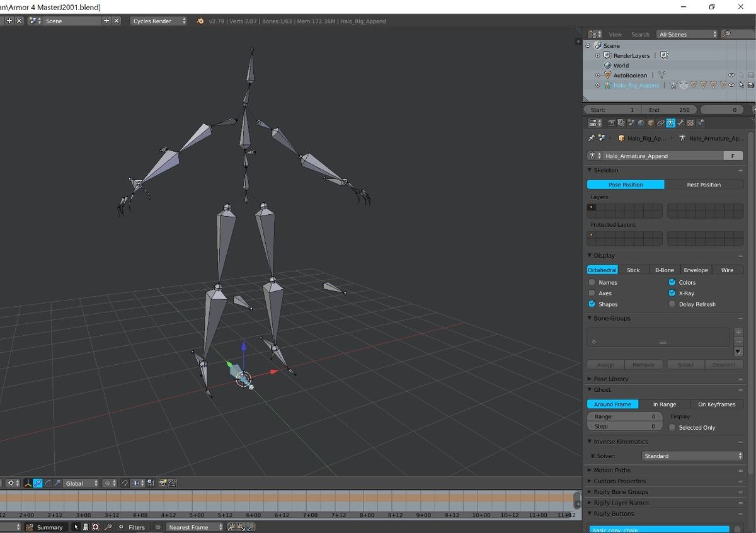This screenshot has width=756, height=533.
Task: Open the Global orientation dropdown
Action: 81,483
